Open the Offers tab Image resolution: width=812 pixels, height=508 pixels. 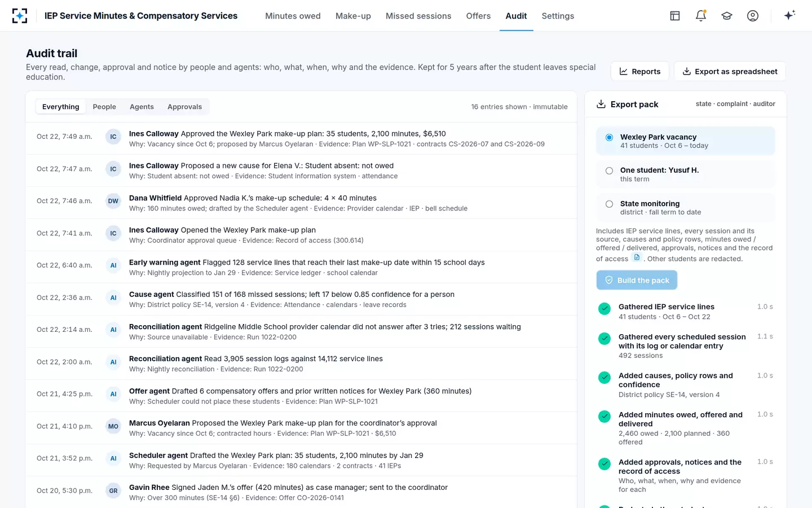point(478,16)
